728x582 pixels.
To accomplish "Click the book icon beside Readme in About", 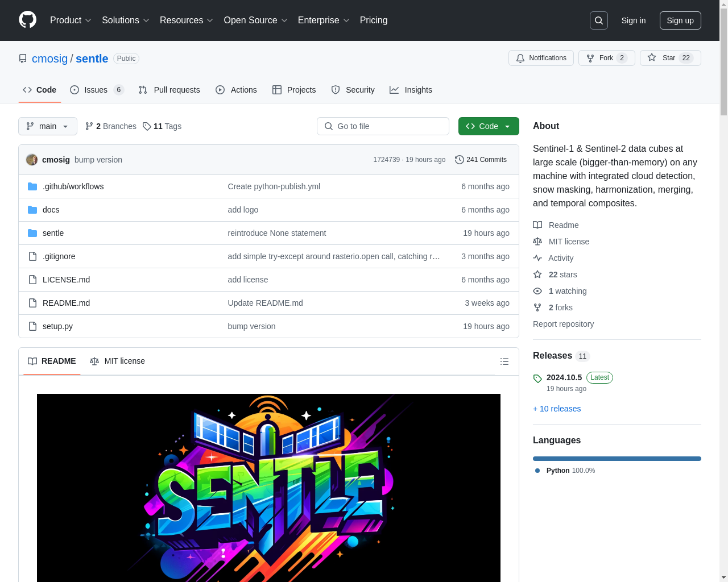I will 537,225.
